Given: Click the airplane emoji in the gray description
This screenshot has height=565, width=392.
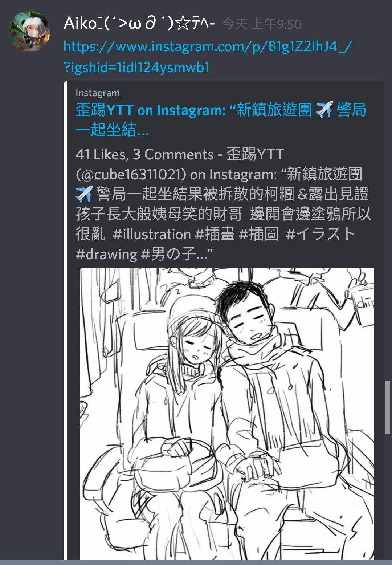Looking at the screenshot, I should click(x=84, y=194).
